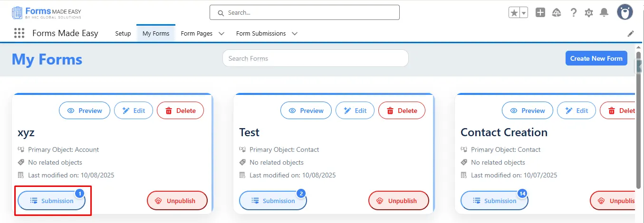644x223 pixels.
Task: Click the Favorites star icon
Action: 514,13
